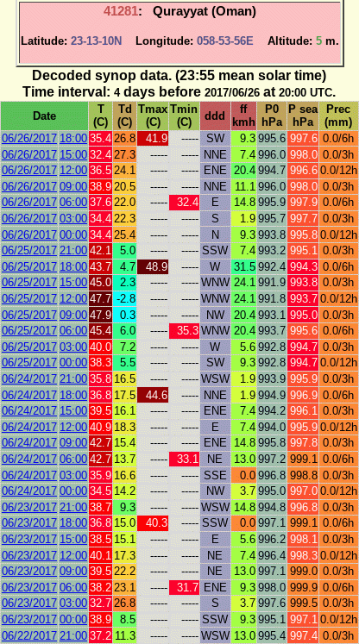The image size is (359, 644).
Task: Click the Date column header
Action: (x=44, y=116)
